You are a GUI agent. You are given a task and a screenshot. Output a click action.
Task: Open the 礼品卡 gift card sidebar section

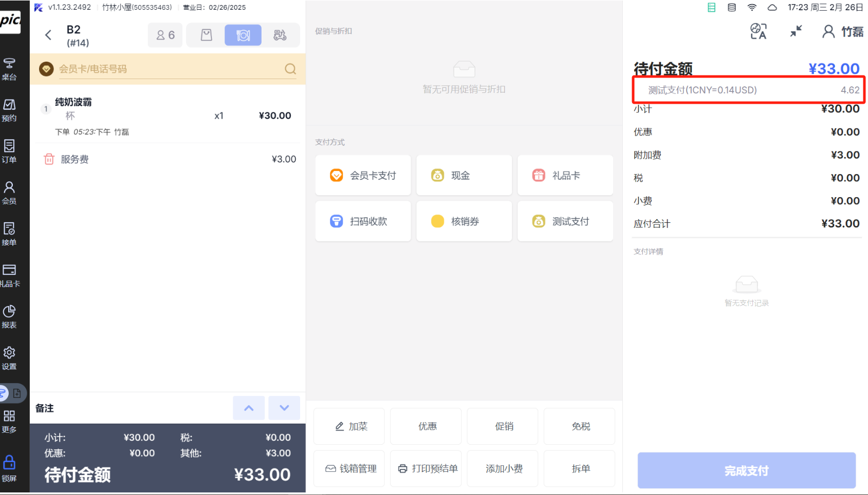pyautogui.click(x=9, y=275)
